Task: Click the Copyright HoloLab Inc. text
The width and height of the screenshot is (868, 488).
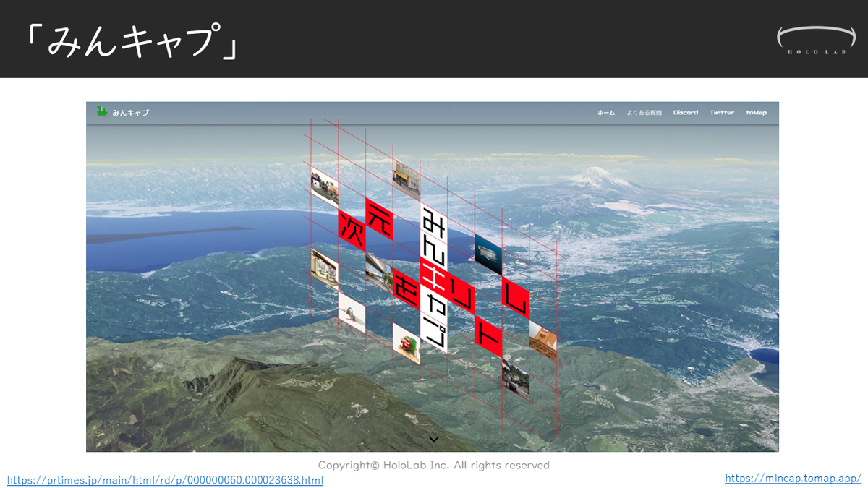Action: click(x=434, y=465)
